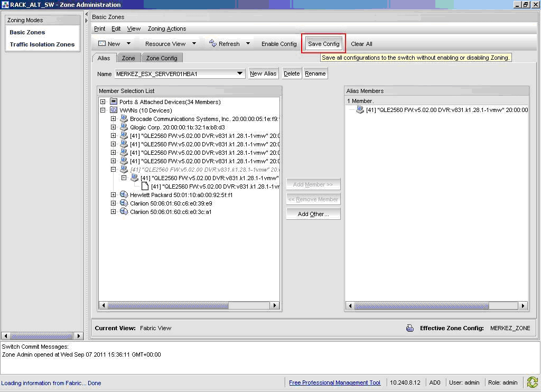The width and height of the screenshot is (541, 392).
Task: Open the Resource View dropdown arrow
Action: (194, 43)
